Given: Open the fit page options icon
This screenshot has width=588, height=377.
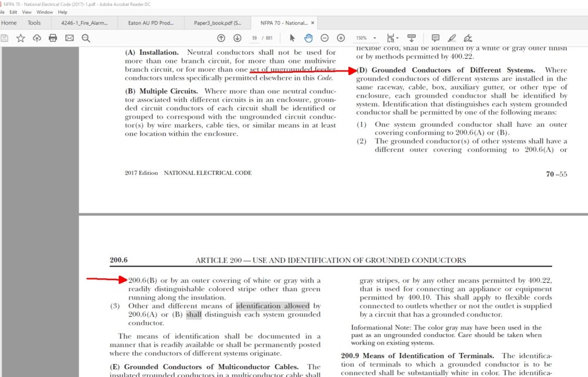Looking at the screenshot, I should point(392,38).
